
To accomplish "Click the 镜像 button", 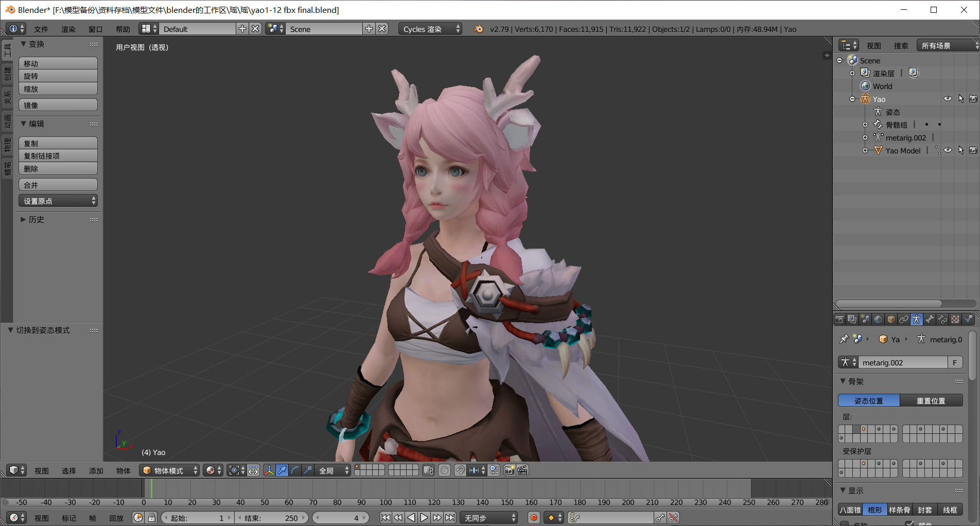I will click(58, 105).
